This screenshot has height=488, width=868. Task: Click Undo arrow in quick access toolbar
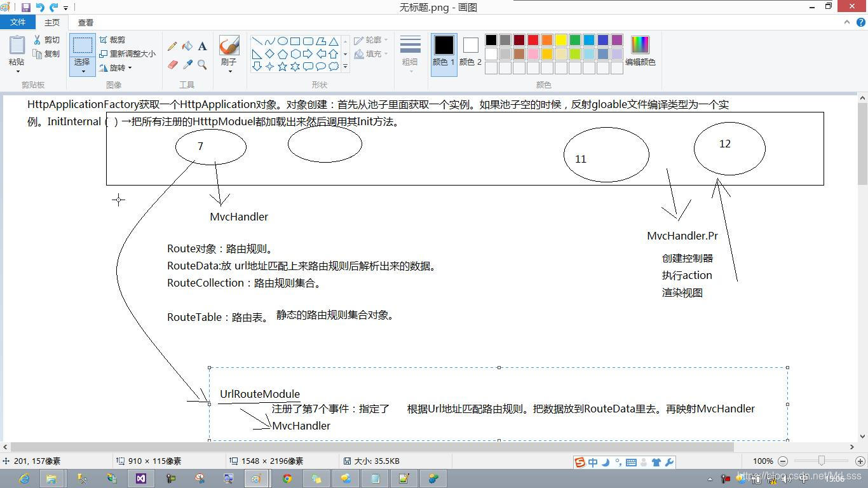(40, 8)
